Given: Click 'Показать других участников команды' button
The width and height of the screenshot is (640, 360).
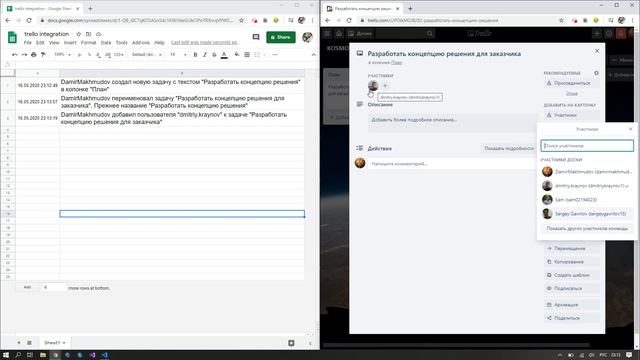Looking at the screenshot, I should point(587,229).
